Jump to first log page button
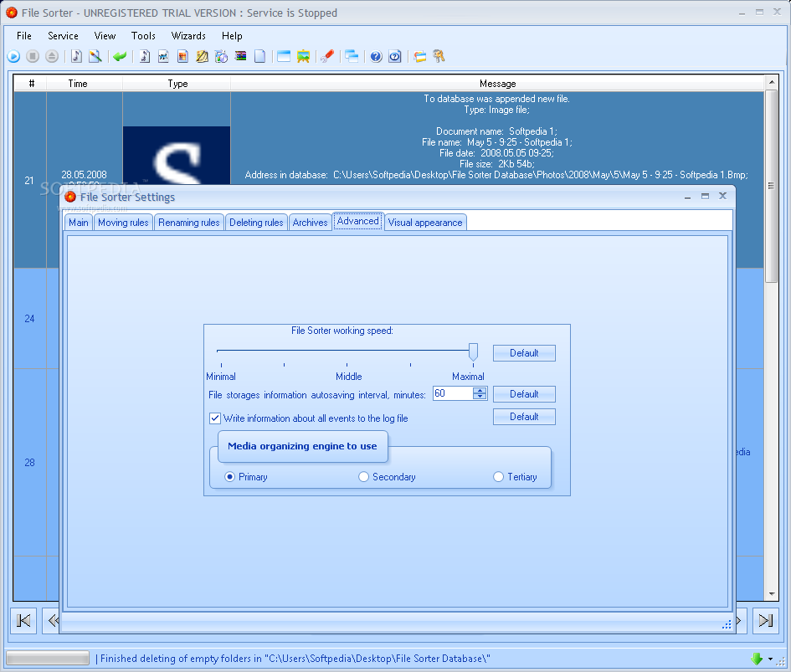791x672 pixels. tap(23, 620)
